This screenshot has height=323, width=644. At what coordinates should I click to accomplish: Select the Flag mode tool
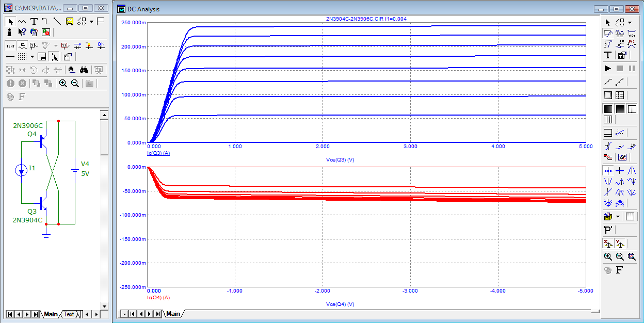coord(101,21)
